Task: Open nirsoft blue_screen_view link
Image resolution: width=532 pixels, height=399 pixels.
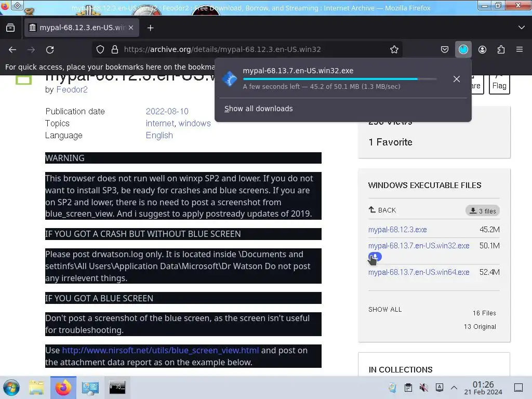Action: 160,350
